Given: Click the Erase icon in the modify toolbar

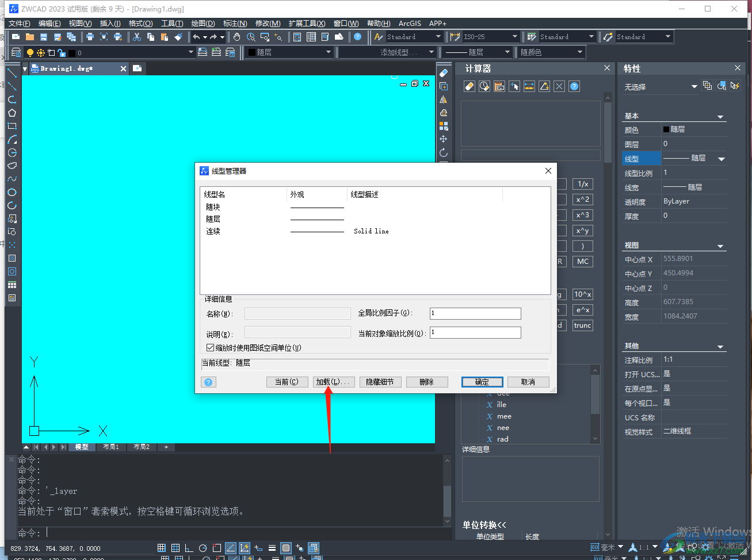Looking at the screenshot, I should (x=444, y=74).
